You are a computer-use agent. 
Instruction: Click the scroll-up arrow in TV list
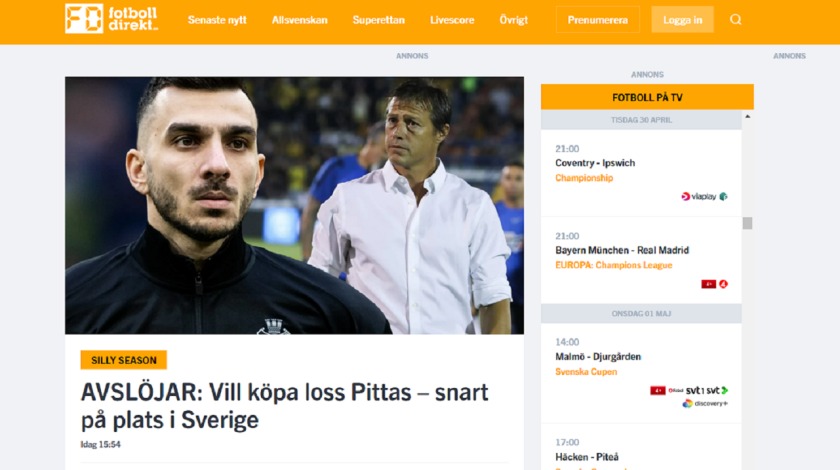point(747,116)
